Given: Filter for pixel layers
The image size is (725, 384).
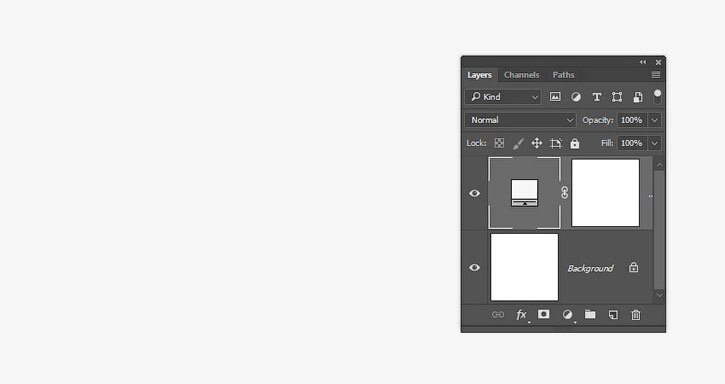Looking at the screenshot, I should 555,97.
